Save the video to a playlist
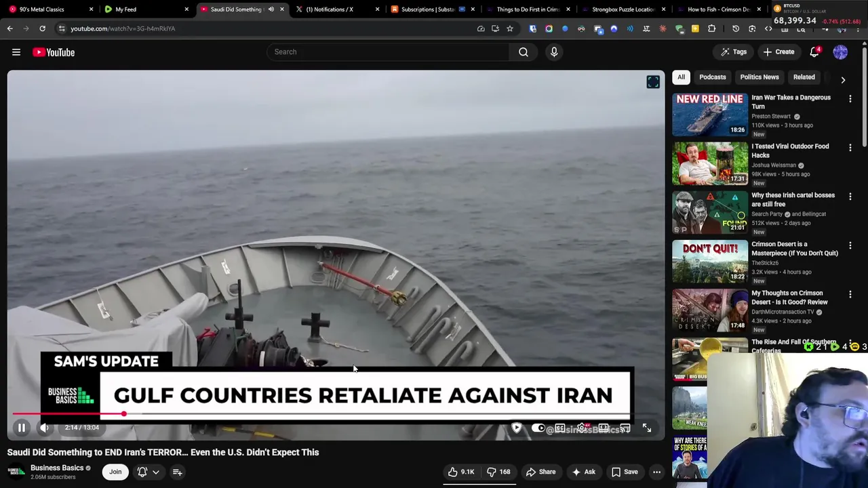 click(625, 472)
